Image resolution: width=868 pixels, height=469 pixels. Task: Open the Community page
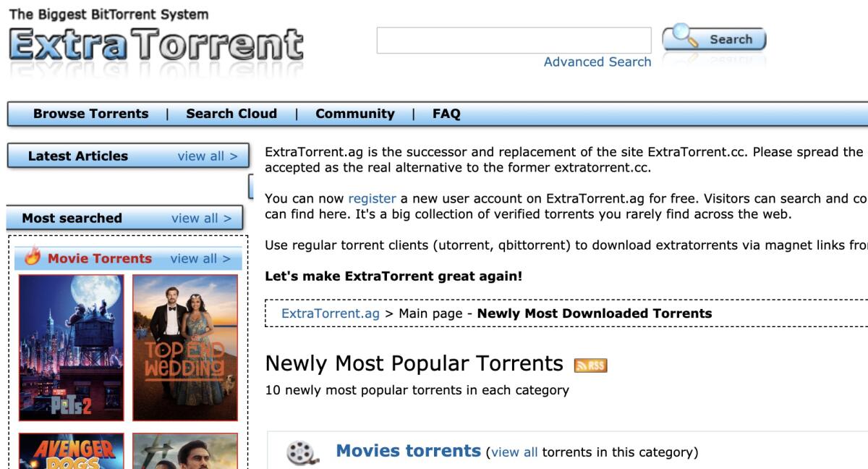click(354, 114)
